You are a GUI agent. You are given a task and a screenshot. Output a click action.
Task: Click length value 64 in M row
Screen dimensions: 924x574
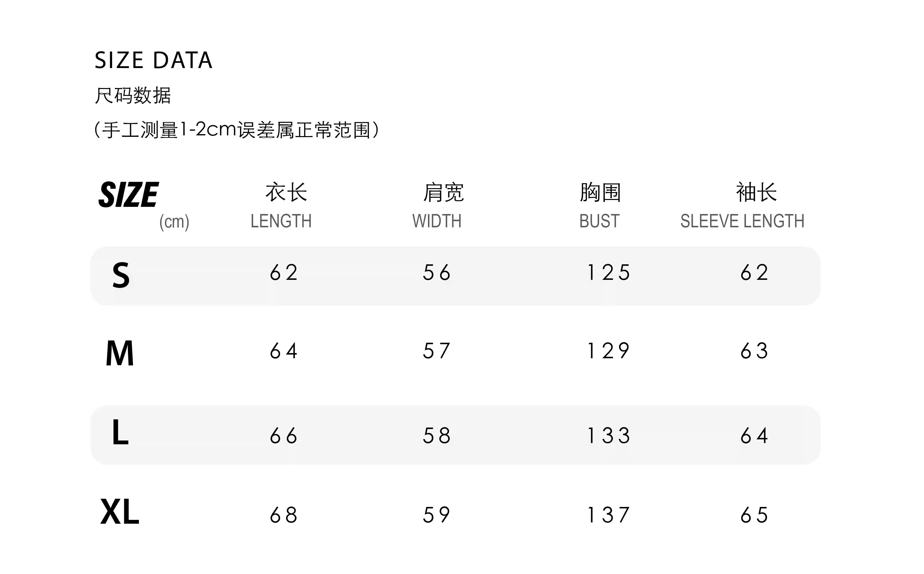[x=284, y=351]
